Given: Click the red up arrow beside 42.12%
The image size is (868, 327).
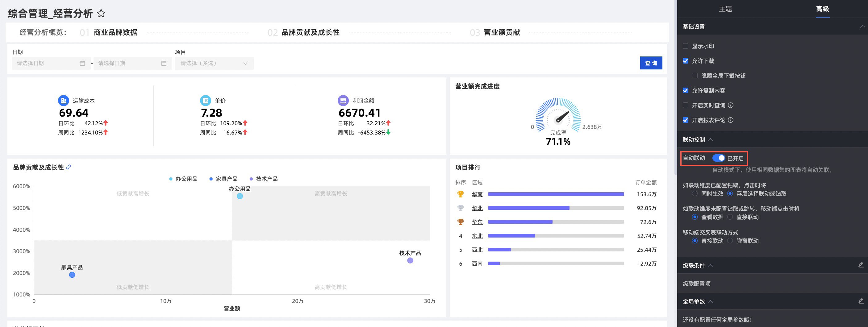Looking at the screenshot, I should (x=106, y=123).
